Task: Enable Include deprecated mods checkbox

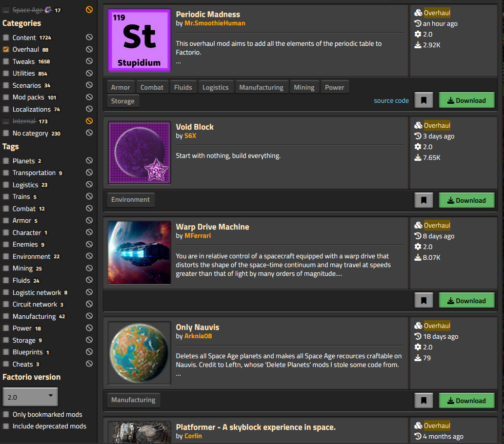Action: coord(6,426)
